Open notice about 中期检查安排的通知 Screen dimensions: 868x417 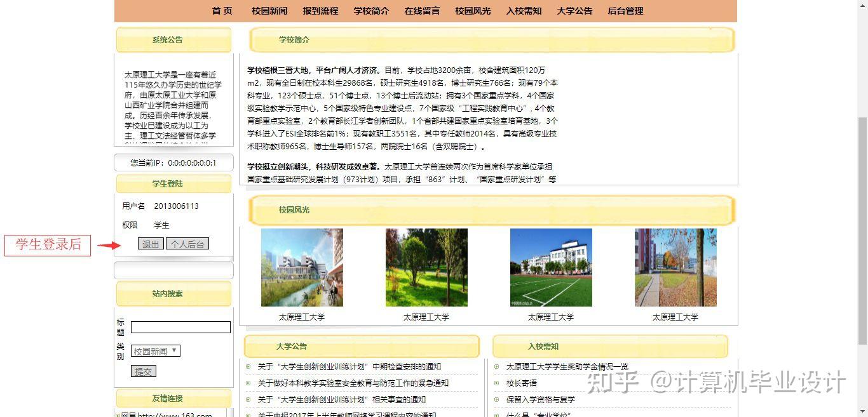pos(349,367)
